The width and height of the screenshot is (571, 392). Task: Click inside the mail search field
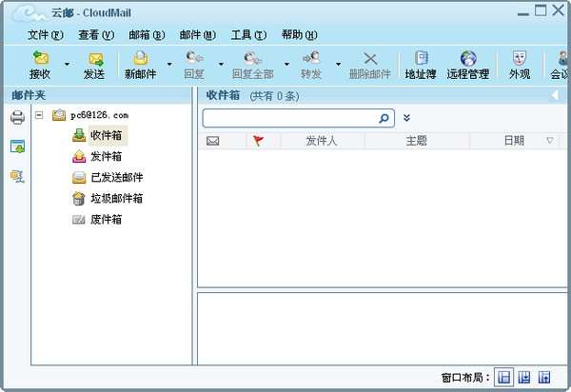(289, 118)
